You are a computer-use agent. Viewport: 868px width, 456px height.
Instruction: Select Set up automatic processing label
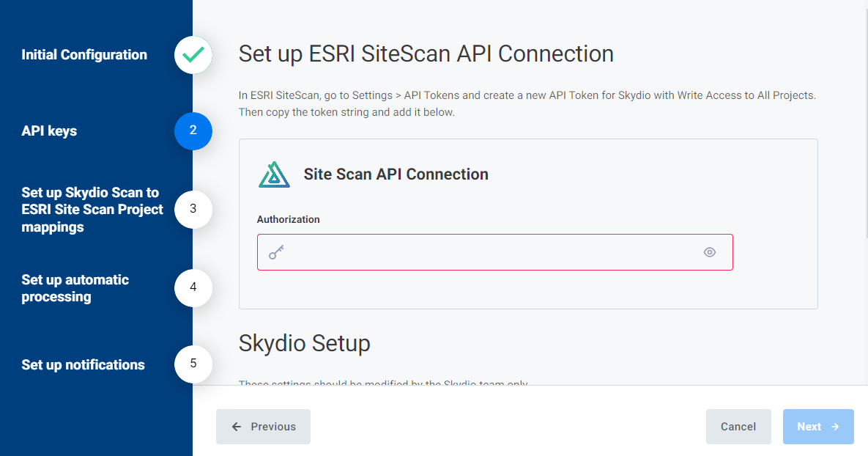click(75, 288)
